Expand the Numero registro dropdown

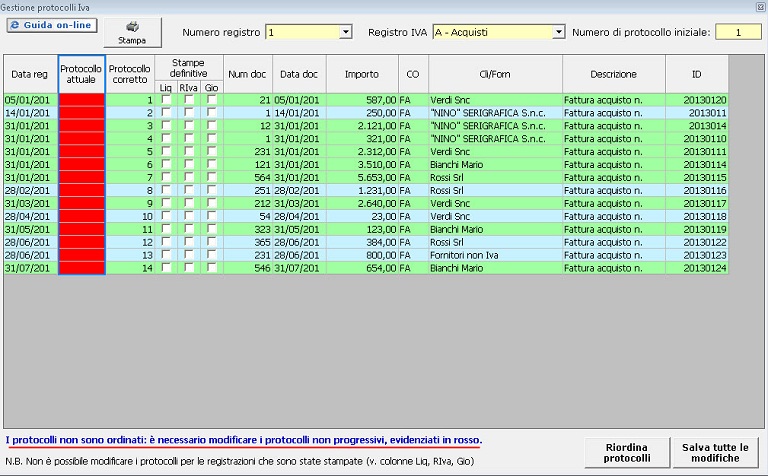pyautogui.click(x=346, y=32)
